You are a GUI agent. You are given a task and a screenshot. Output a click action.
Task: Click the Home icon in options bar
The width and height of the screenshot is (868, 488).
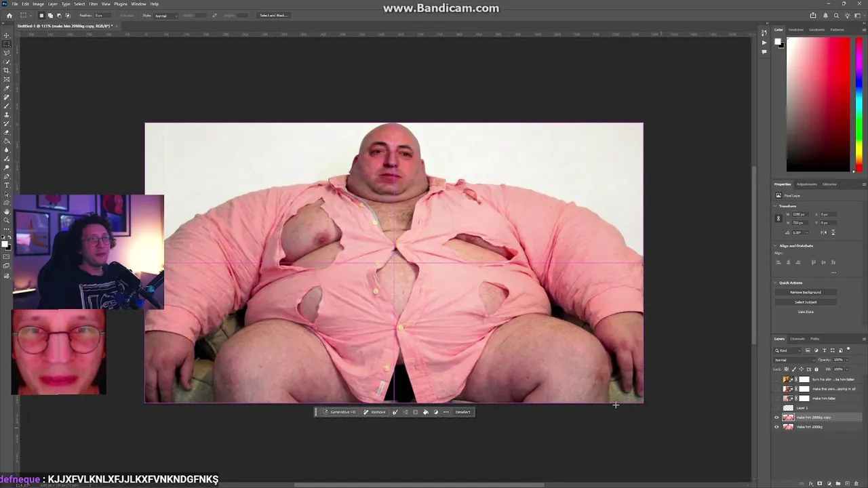[9, 16]
